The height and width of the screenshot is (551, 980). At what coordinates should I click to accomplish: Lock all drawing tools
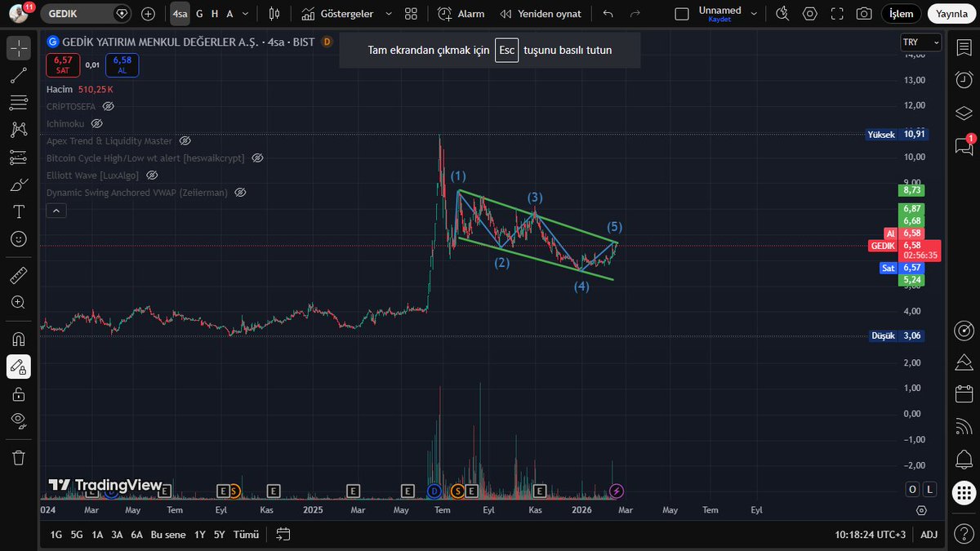[19, 394]
